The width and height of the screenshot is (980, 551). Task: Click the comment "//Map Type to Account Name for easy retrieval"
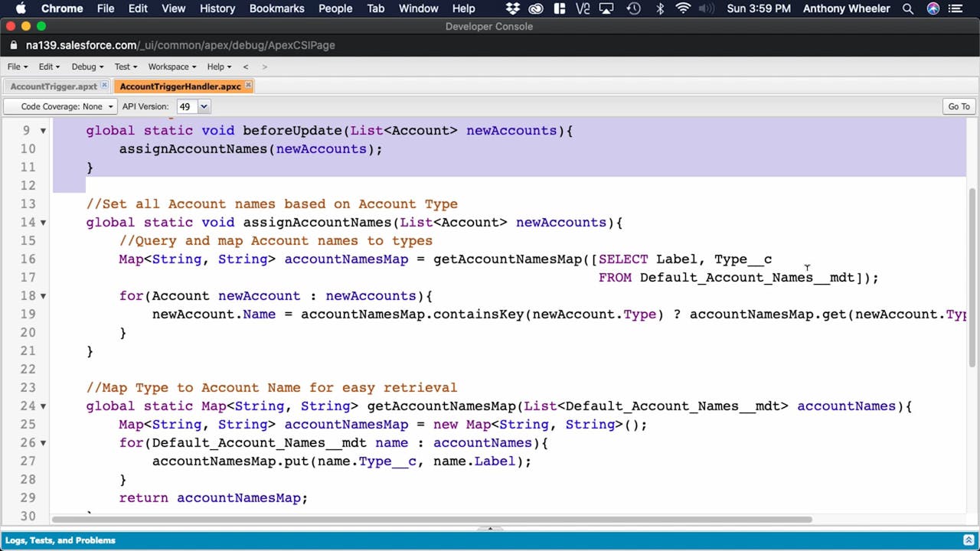coord(272,388)
